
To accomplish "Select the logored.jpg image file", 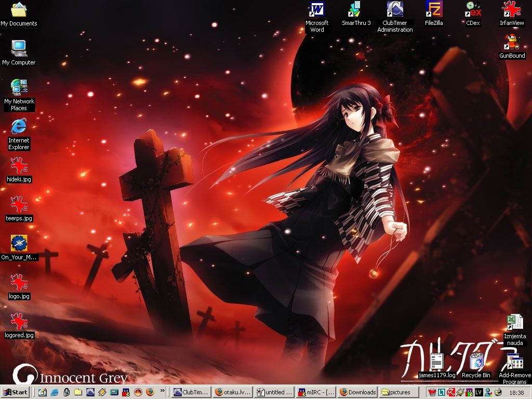I will [x=19, y=326].
